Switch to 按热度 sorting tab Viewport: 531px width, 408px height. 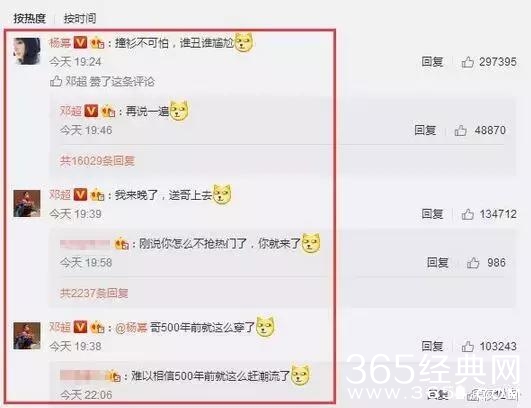coord(29,18)
